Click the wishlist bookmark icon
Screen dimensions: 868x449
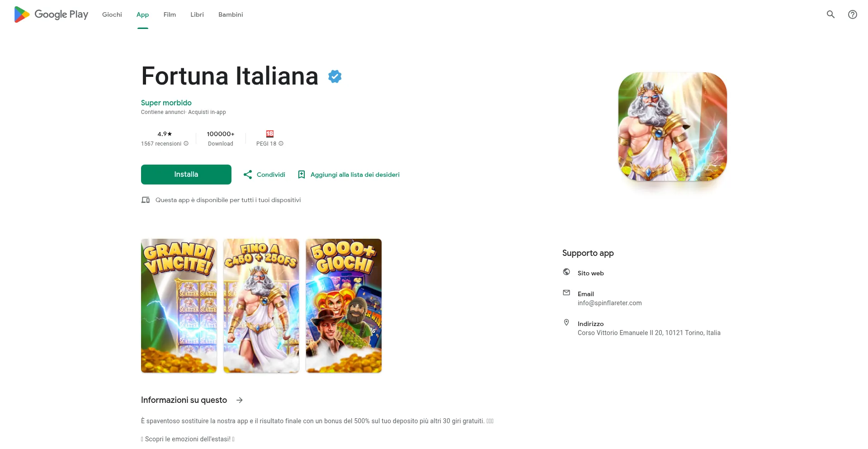click(x=302, y=175)
